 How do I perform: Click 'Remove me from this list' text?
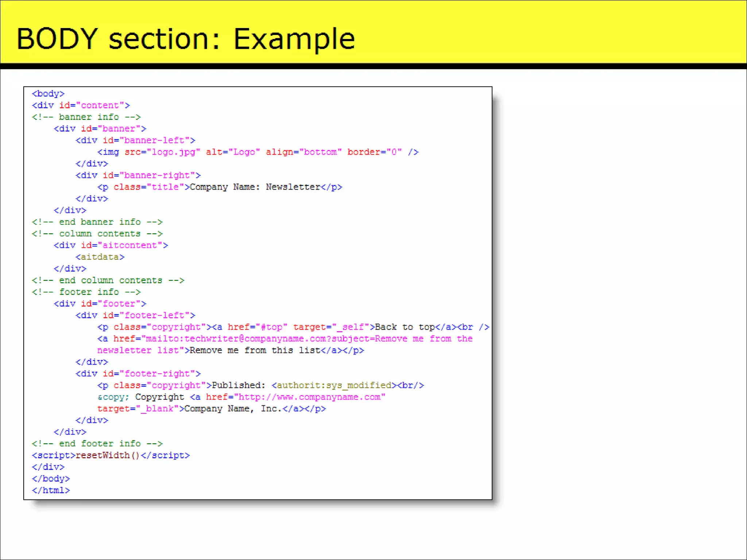(255, 350)
